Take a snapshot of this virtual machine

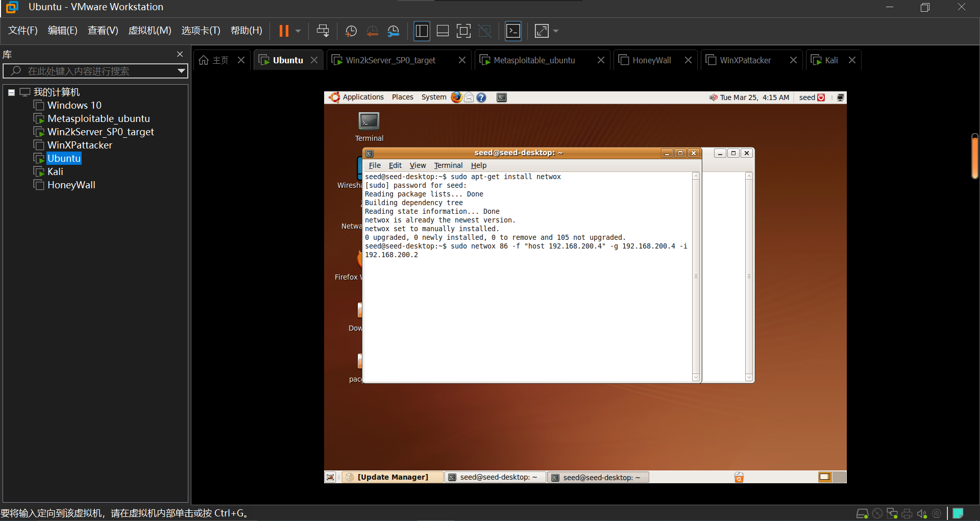click(351, 31)
